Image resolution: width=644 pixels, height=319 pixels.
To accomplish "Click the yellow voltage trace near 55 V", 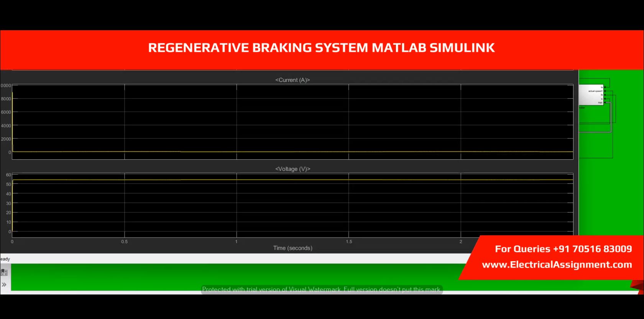I will pos(292,180).
